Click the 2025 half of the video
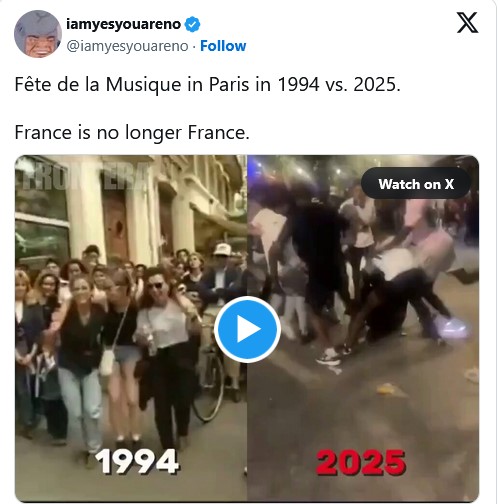Viewport: 498px width, 504px height. tap(363, 328)
